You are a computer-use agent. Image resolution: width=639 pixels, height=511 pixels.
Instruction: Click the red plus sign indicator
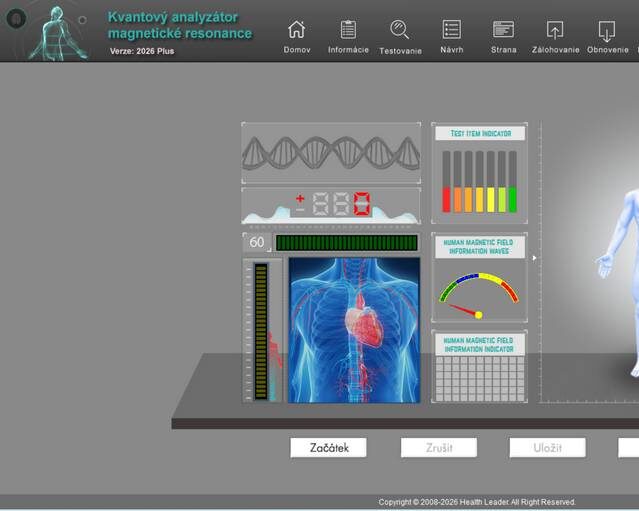pos(300,198)
